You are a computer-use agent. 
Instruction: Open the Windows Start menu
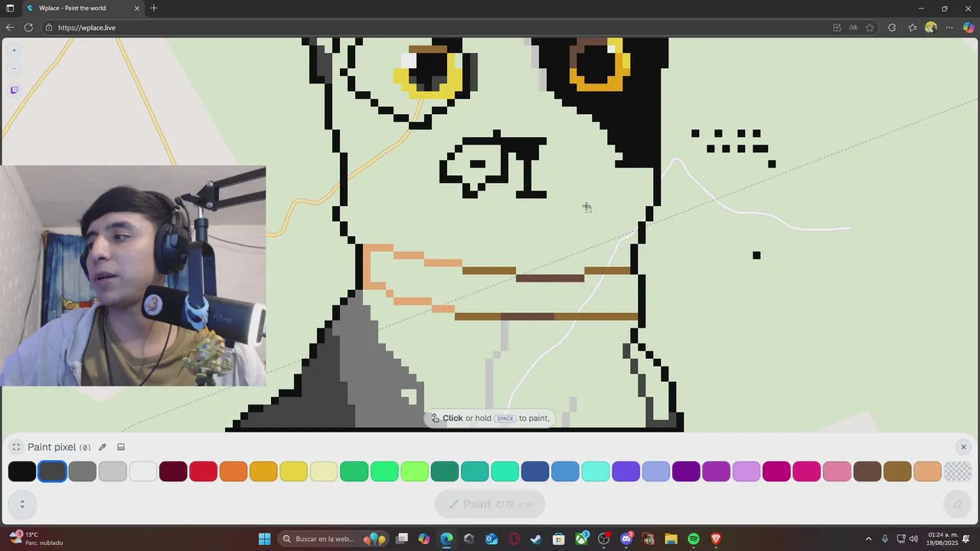coord(264,539)
